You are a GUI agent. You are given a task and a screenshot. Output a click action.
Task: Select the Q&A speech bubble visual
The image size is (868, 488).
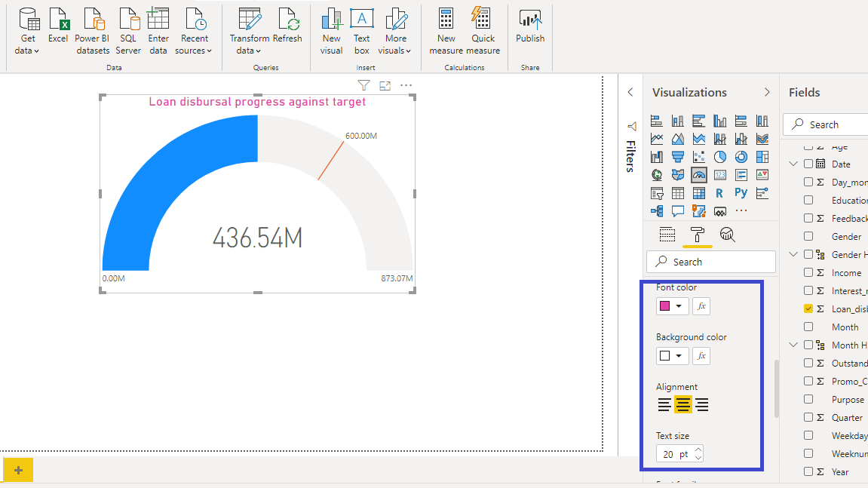point(677,211)
